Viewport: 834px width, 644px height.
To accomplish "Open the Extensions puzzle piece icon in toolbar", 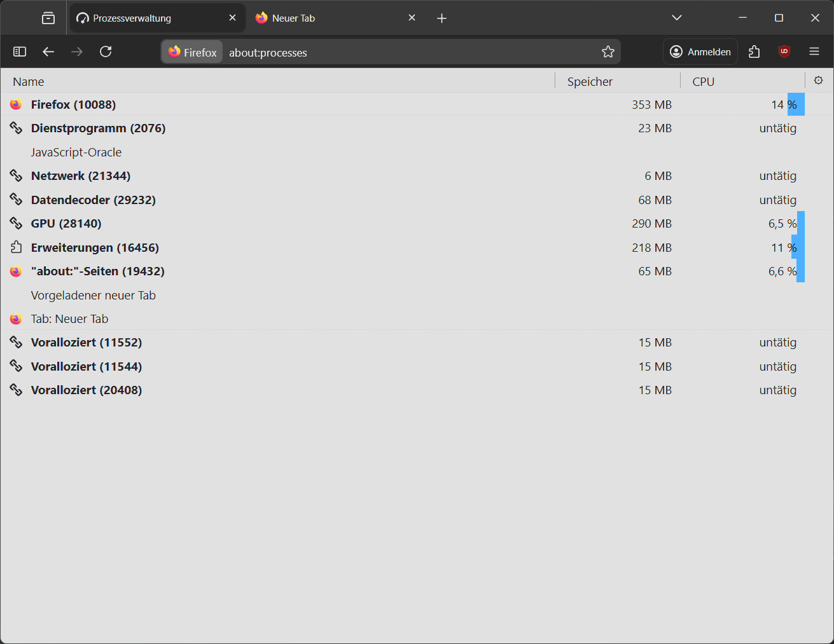I will (754, 51).
